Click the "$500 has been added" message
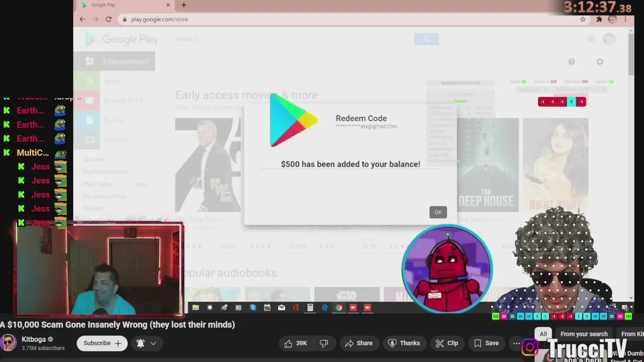Screen dimensions: 644x362 351,164
